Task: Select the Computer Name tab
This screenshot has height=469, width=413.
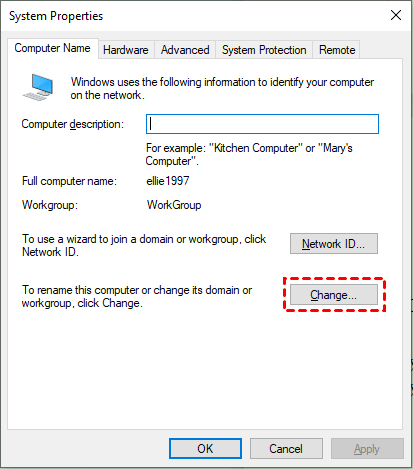Action: coord(53,48)
